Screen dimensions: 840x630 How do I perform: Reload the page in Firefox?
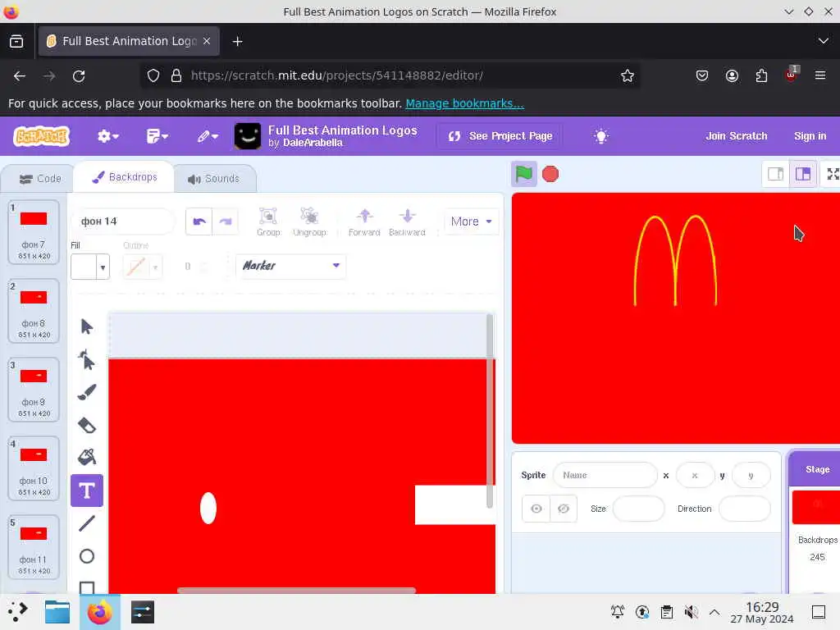pyautogui.click(x=79, y=76)
